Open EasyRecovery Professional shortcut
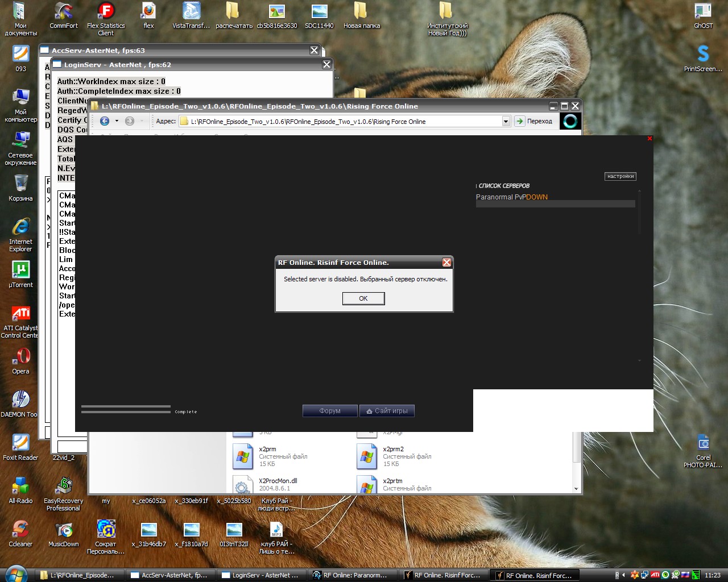The width and height of the screenshot is (728, 582). 64,494
